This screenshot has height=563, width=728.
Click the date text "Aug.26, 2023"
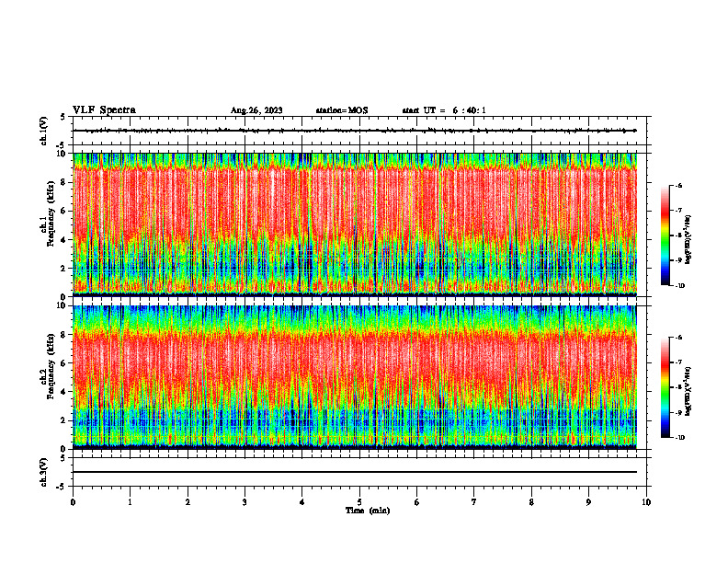(x=256, y=110)
